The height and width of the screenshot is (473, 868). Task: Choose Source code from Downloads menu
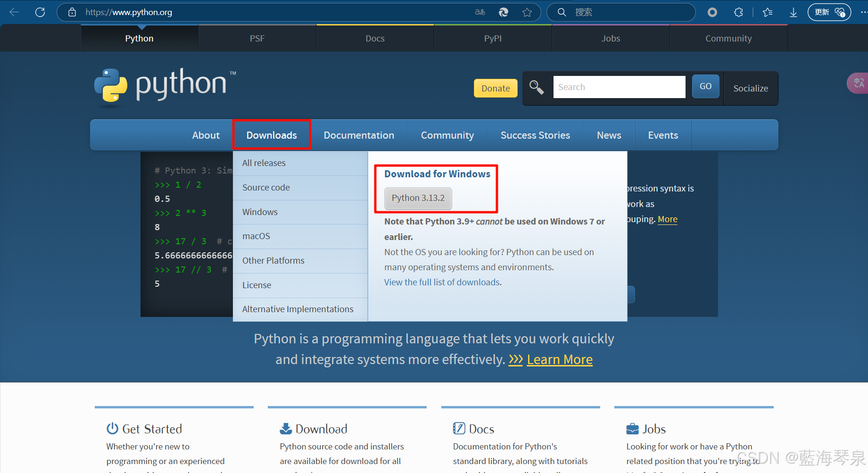click(300, 188)
